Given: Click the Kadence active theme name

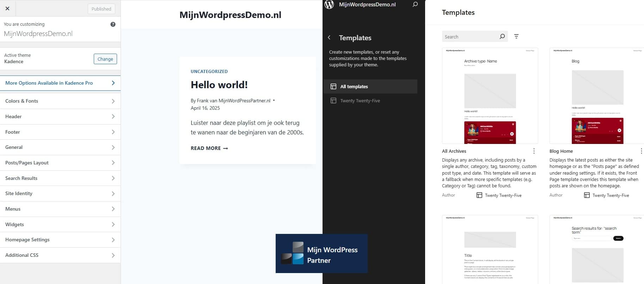Looking at the screenshot, I should [14, 61].
